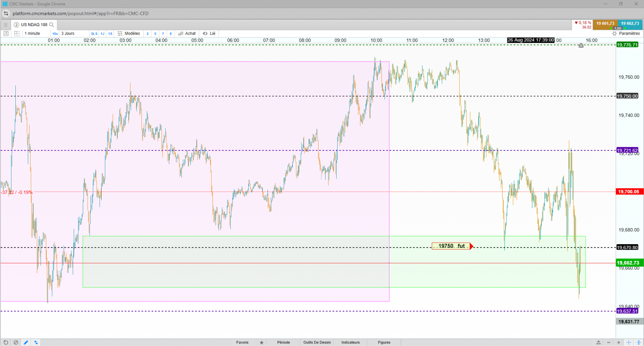644x346 pixels.
Task: Click the -37.82 / -0.19% red label
Action: pyautogui.click(x=17, y=192)
